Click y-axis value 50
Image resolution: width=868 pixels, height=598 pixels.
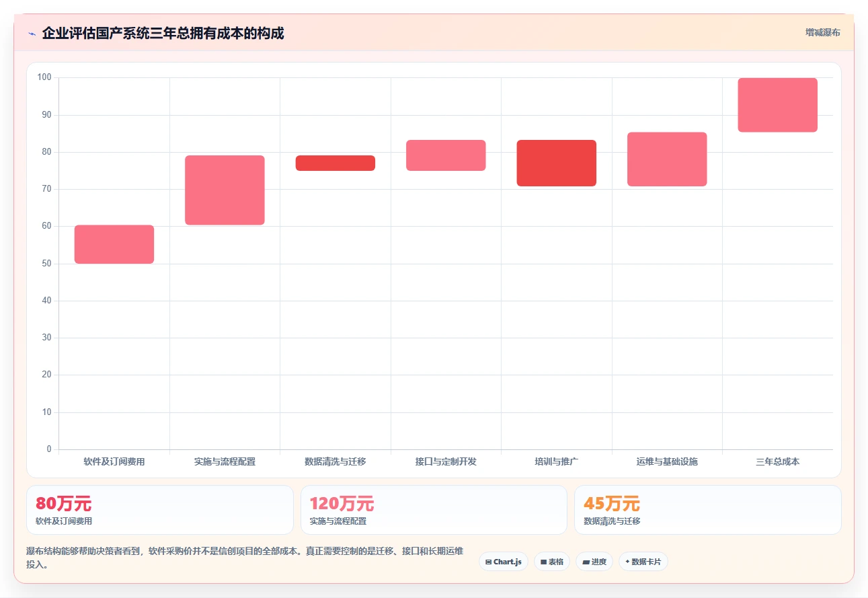46,264
